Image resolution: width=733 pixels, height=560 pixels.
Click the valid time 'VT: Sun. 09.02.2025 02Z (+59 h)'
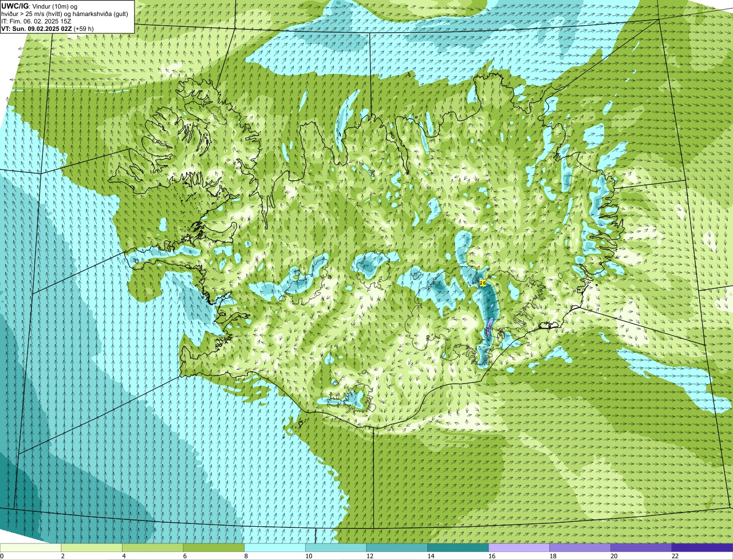tap(48, 28)
